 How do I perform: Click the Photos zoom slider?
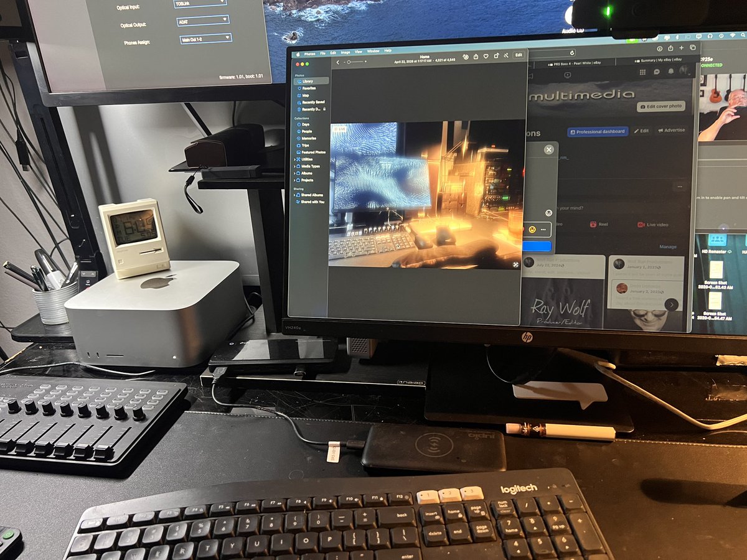tap(355, 62)
